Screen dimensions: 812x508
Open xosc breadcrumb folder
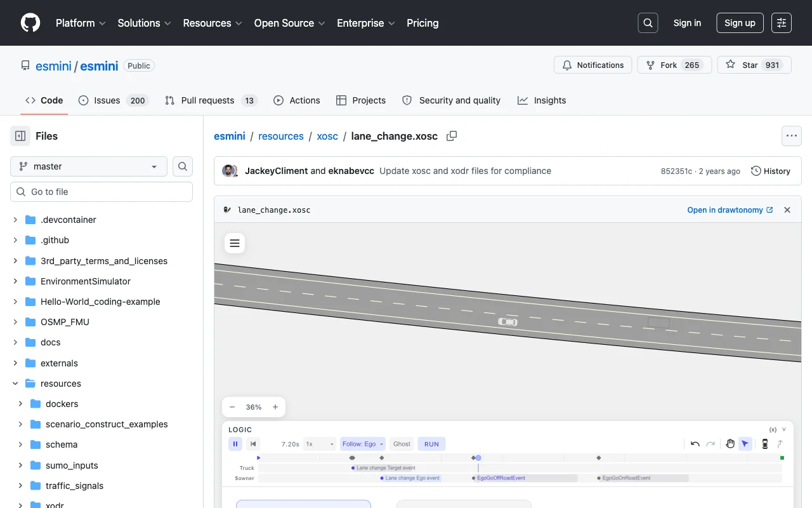tap(327, 136)
